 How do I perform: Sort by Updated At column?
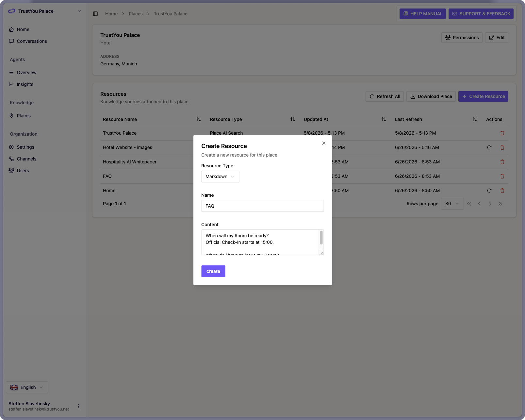384,119
